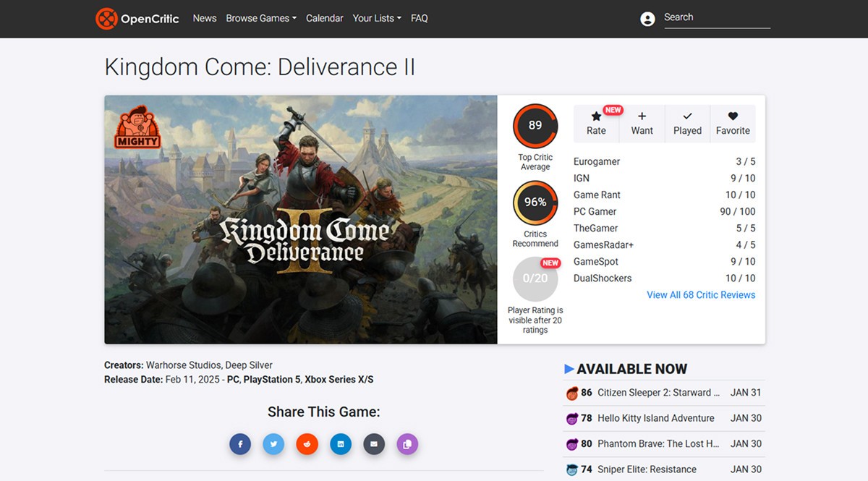Click the PC Gamer score 90 / 100
The width and height of the screenshot is (868, 481).
(x=738, y=212)
